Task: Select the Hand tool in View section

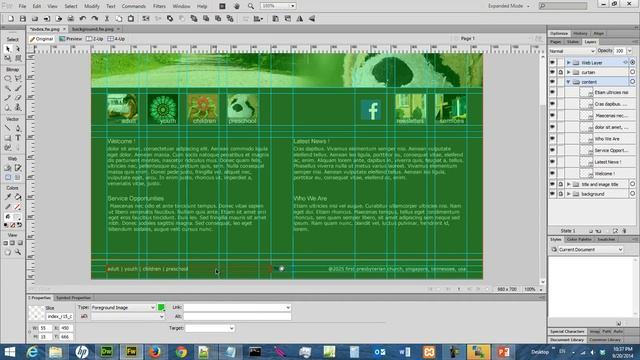Action: pyautogui.click(x=8, y=252)
